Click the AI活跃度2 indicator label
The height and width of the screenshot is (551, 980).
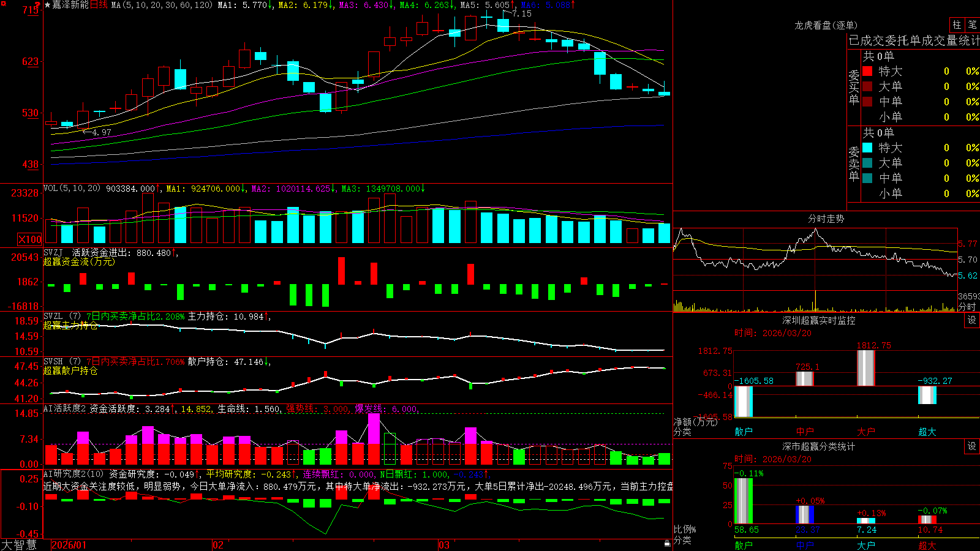coord(64,408)
